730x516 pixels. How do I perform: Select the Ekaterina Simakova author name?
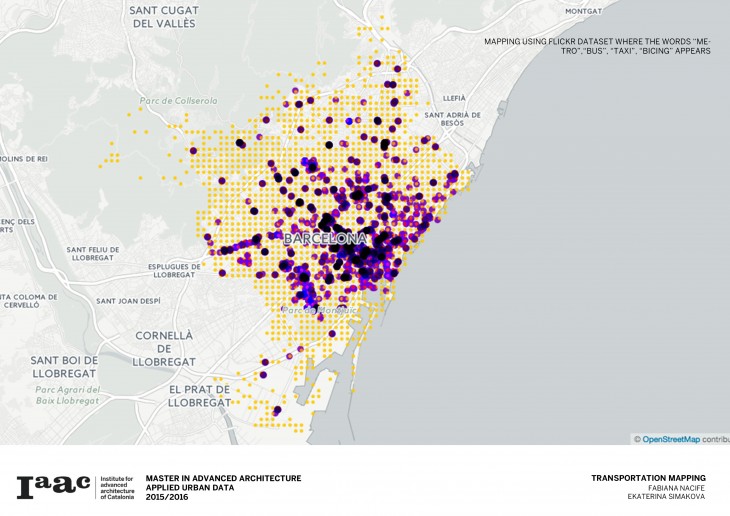pos(667,496)
